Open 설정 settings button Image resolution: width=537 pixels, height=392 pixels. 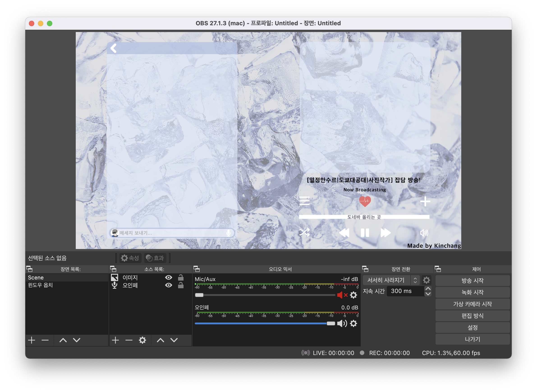[472, 327]
